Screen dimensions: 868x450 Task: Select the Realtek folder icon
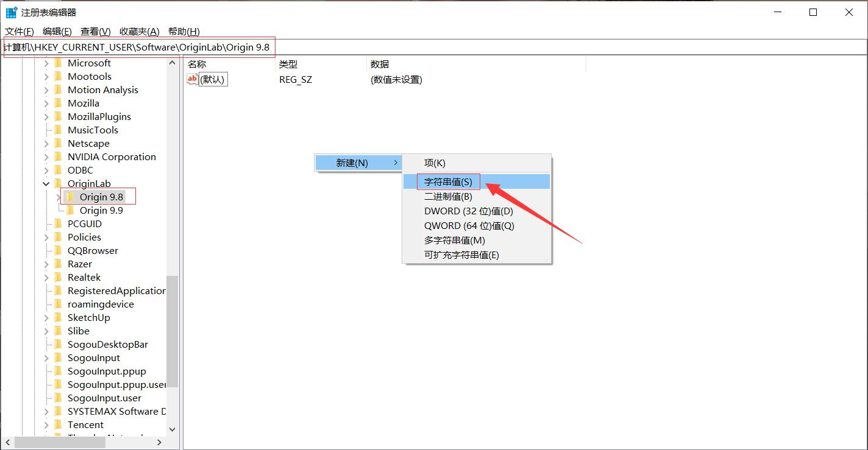point(59,278)
